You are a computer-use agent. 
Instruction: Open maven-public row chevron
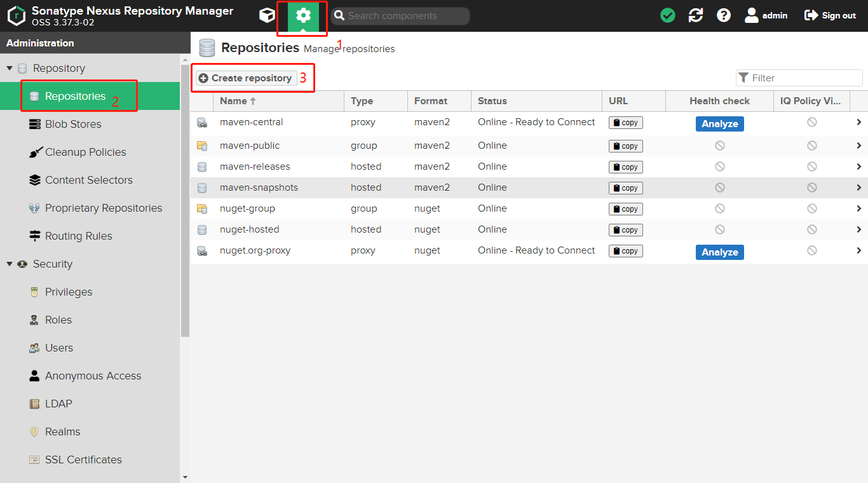coord(858,146)
